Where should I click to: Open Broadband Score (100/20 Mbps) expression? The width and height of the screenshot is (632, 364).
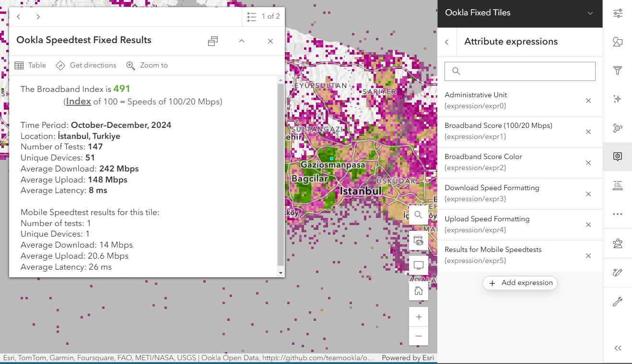tap(509, 131)
